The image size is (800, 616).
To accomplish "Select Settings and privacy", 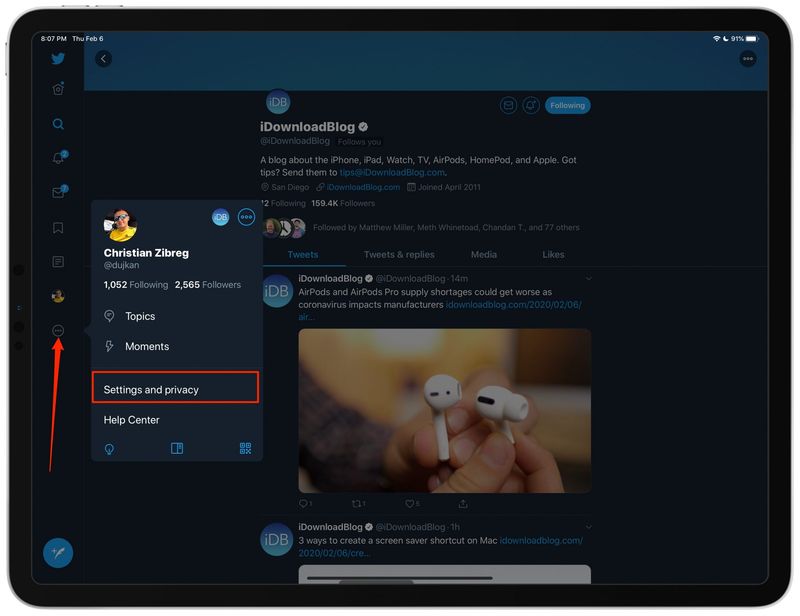I will click(x=176, y=388).
